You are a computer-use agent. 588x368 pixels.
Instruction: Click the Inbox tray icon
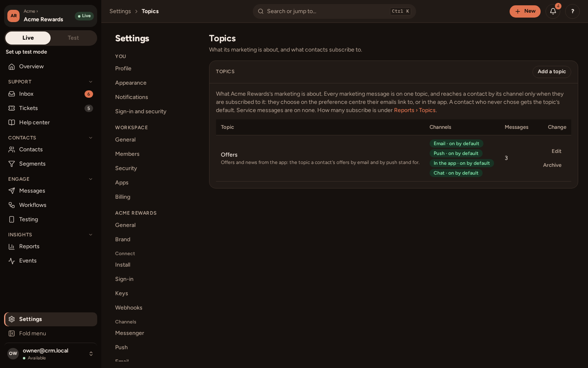[12, 94]
